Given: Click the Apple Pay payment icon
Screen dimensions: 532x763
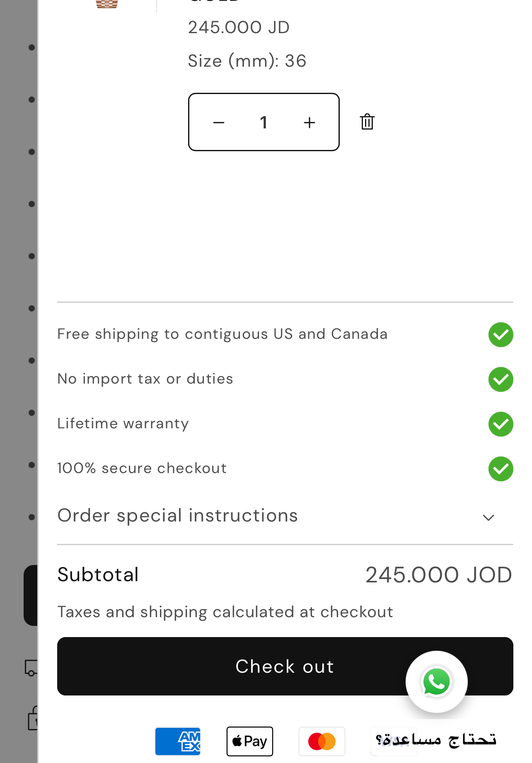Looking at the screenshot, I should (x=250, y=741).
